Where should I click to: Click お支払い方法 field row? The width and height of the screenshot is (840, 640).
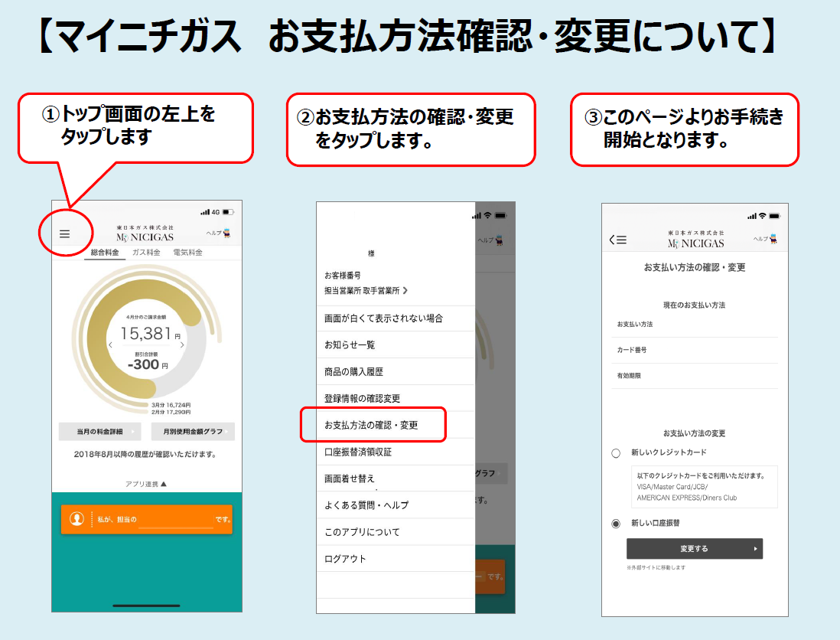click(x=695, y=325)
